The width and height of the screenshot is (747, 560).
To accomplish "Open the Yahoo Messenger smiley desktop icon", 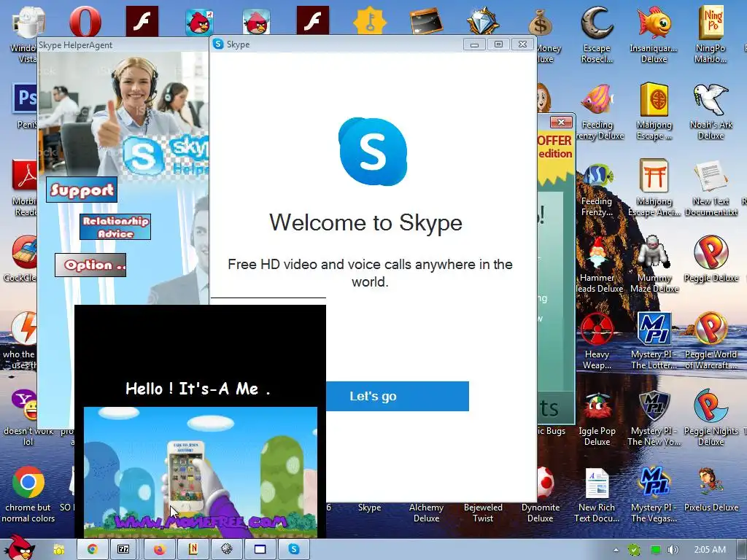I will pos(25,404).
